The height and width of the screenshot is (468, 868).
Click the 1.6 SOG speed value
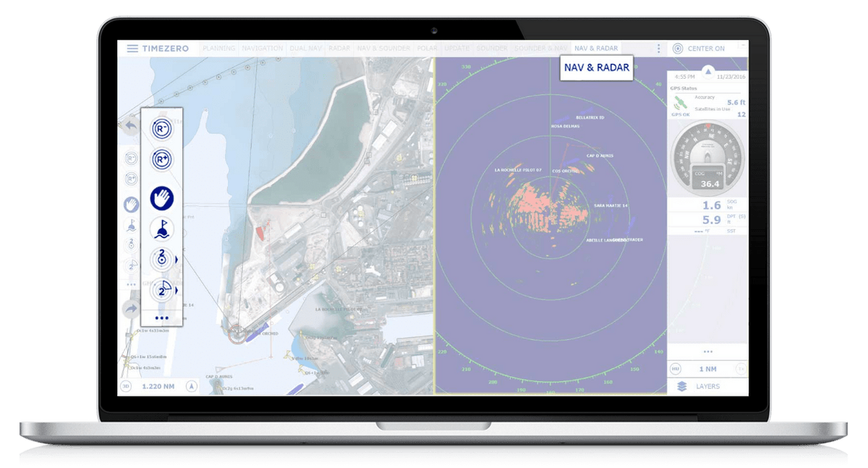(x=712, y=205)
